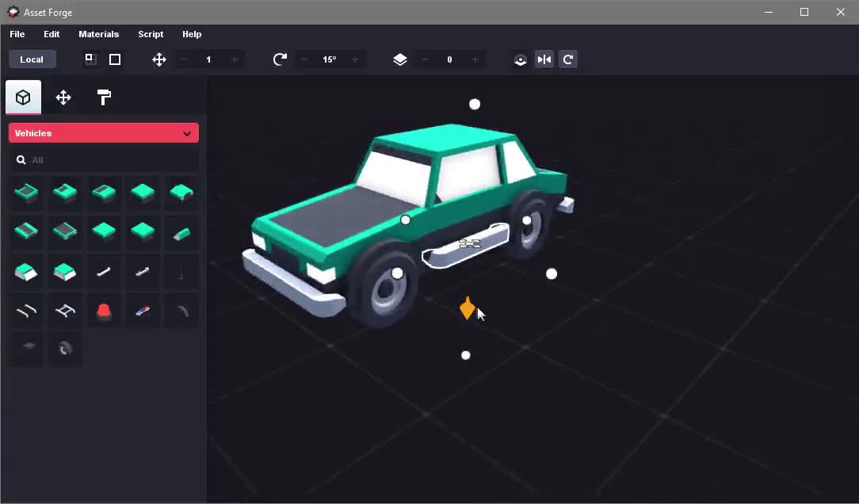Viewport: 859px width, 504px height.
Task: Toggle the mirror mode button
Action: pyautogui.click(x=544, y=59)
